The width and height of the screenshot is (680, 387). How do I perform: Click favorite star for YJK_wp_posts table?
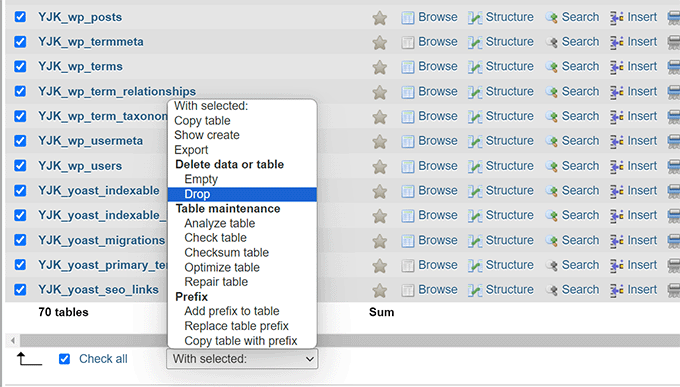click(x=379, y=18)
